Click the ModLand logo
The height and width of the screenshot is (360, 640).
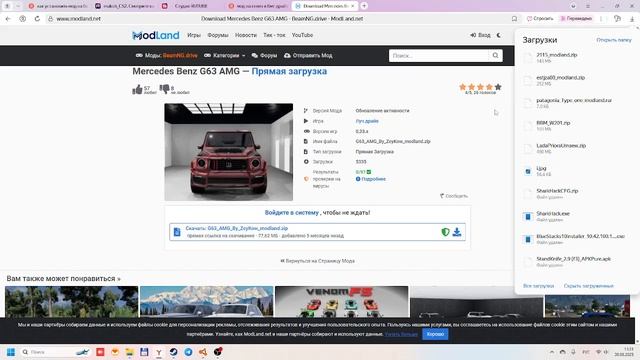tap(156, 36)
